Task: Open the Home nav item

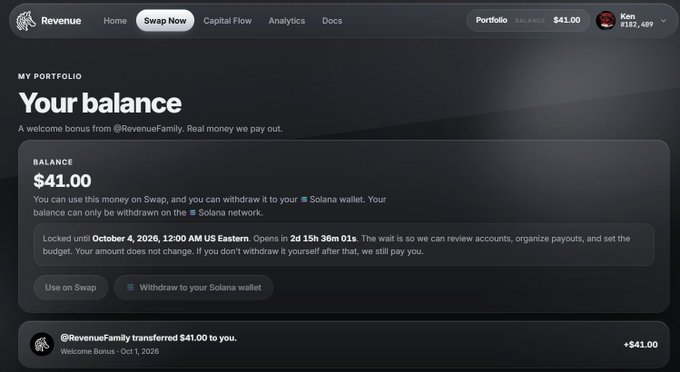Action: (x=115, y=21)
